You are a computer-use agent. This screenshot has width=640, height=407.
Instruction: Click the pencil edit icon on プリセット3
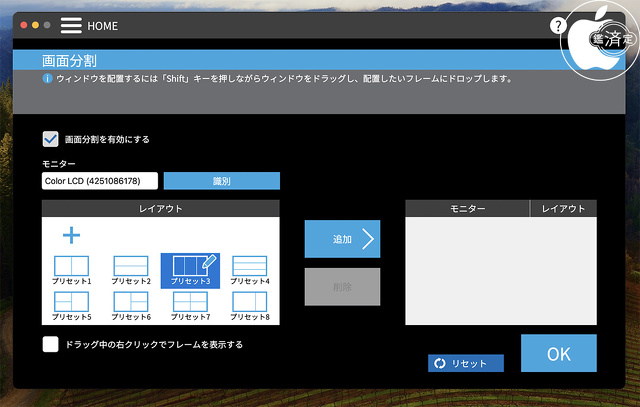click(209, 262)
